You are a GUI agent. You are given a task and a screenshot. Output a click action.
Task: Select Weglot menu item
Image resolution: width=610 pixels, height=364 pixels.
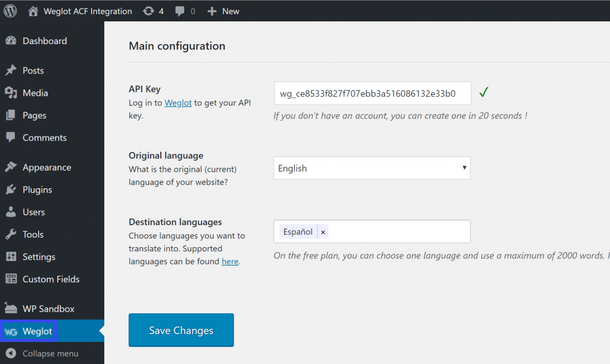coord(52,331)
